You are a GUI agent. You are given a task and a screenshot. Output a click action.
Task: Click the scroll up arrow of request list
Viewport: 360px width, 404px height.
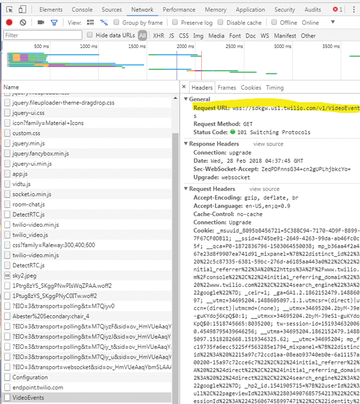[175, 98]
